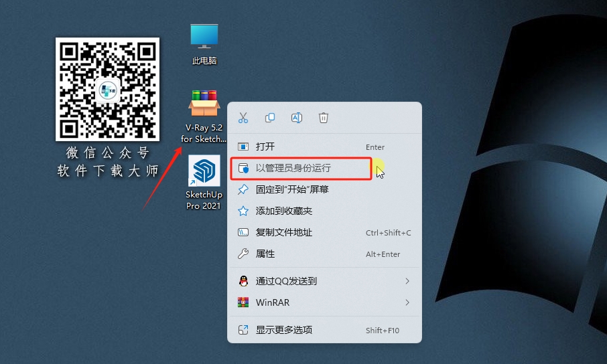This screenshot has height=364, width=607.
Task: Click the Rename icon in context menu
Action: pyautogui.click(x=297, y=118)
